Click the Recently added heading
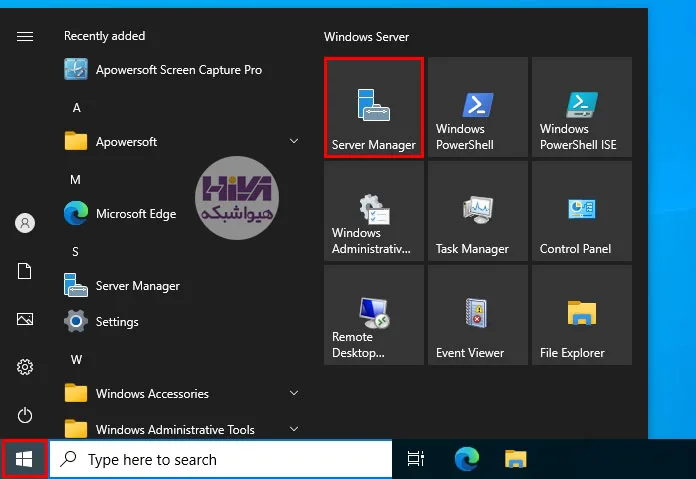The image size is (696, 479). pos(104,36)
